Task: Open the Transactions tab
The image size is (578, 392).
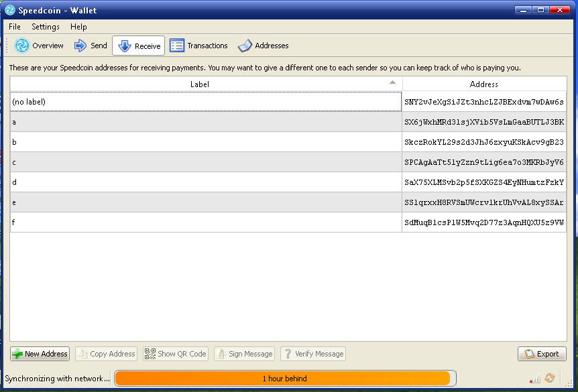Action: pyautogui.click(x=198, y=46)
